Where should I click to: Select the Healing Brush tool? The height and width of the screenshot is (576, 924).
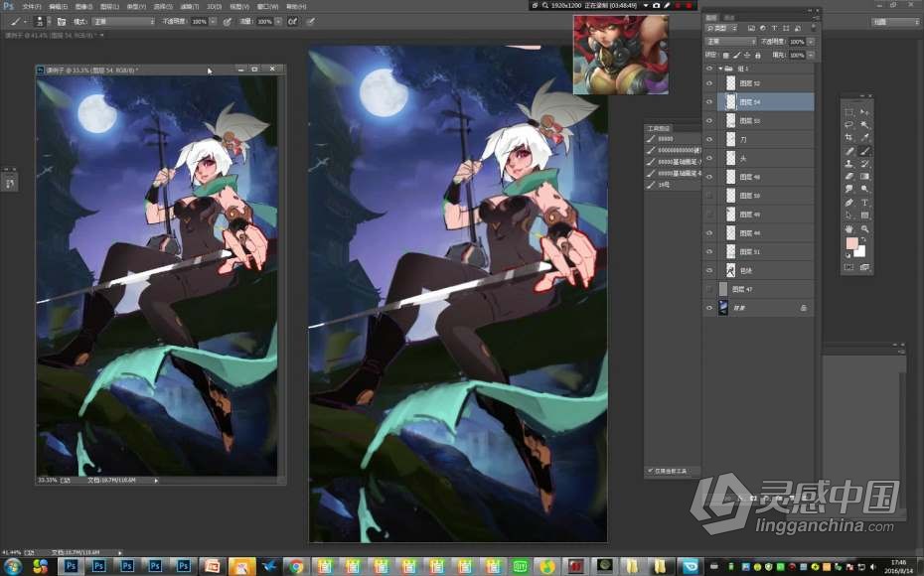point(848,151)
